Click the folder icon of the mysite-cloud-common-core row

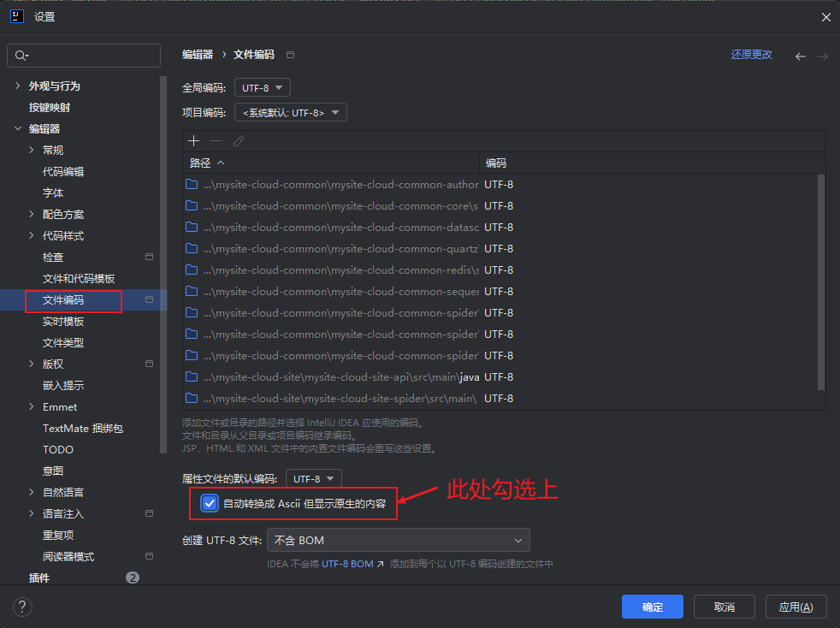pyautogui.click(x=192, y=205)
